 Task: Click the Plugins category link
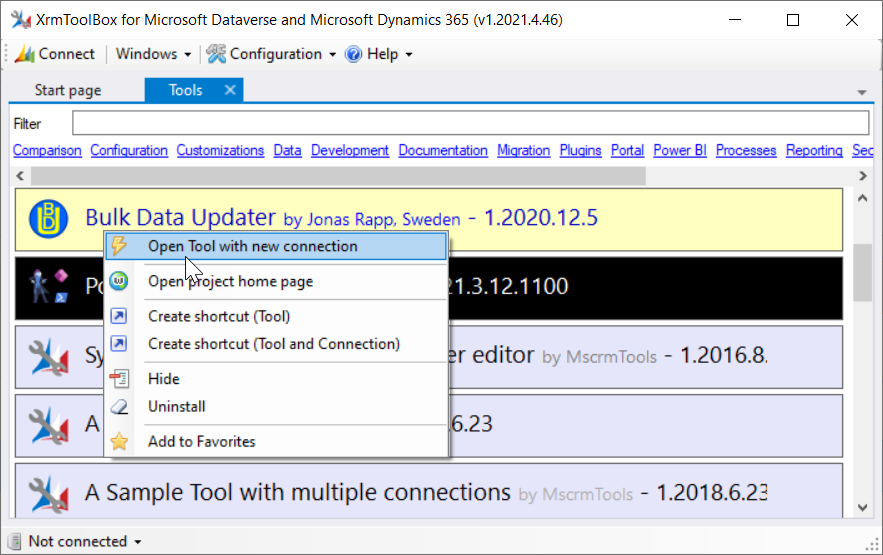(581, 150)
